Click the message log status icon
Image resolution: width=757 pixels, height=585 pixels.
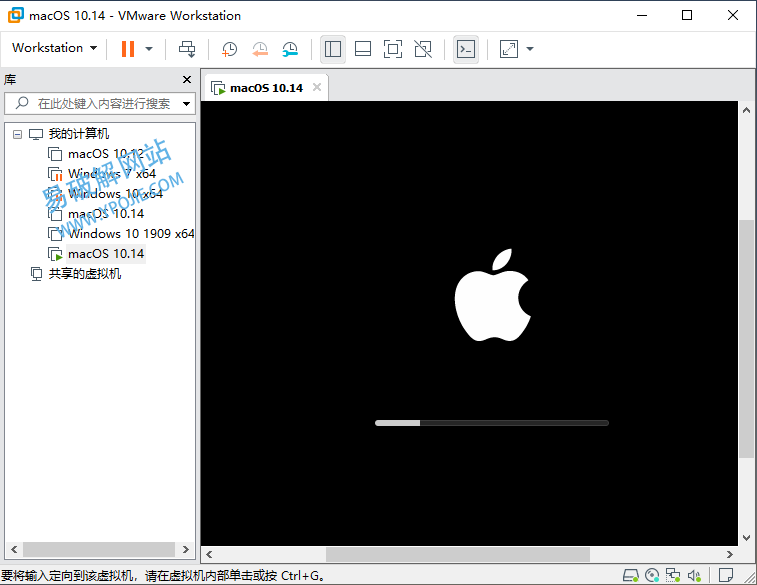(x=726, y=575)
